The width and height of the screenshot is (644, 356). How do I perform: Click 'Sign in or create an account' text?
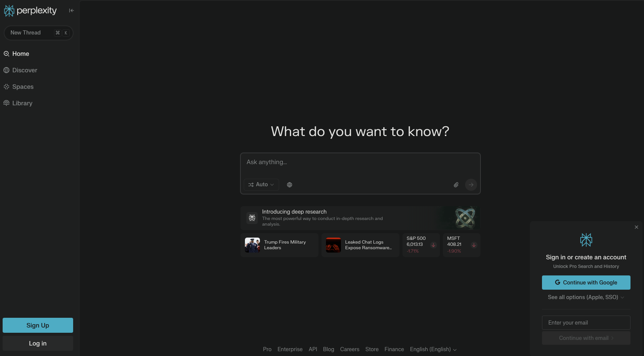586,257
